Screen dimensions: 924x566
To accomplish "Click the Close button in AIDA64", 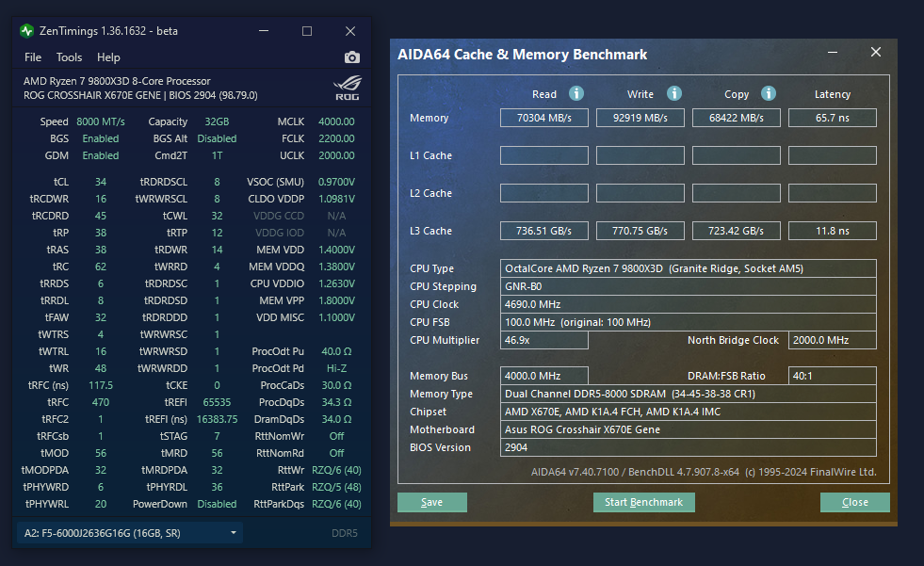I will click(x=854, y=502).
